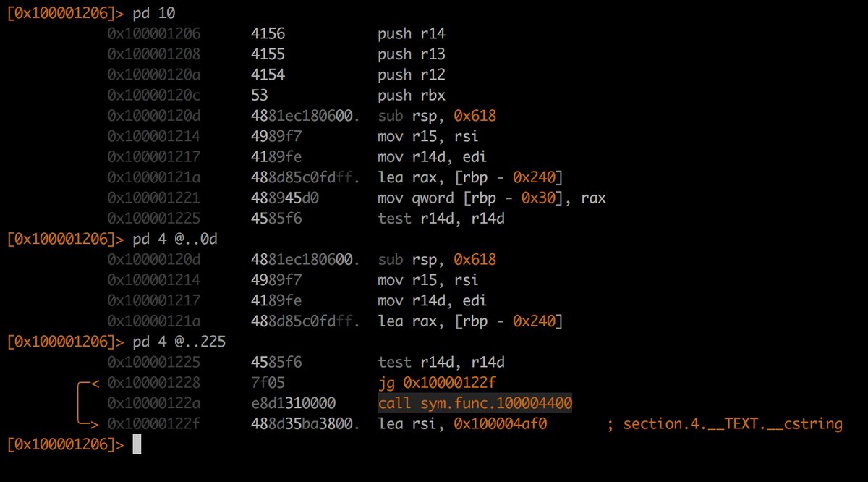Select the highlighted call sym.func.100004400 instruction
Viewport: 868px width, 482px height.
point(475,403)
